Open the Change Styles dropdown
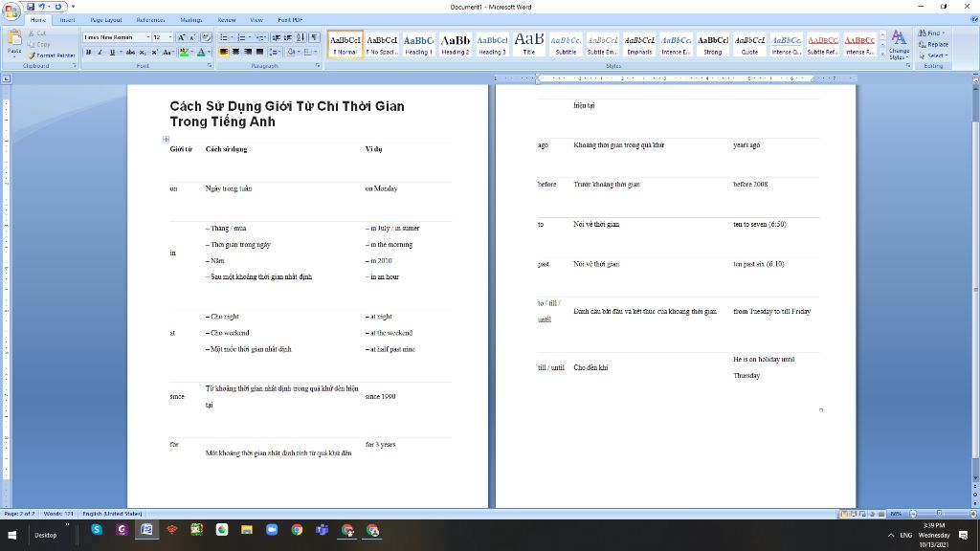This screenshot has width=980, height=551. tap(899, 45)
